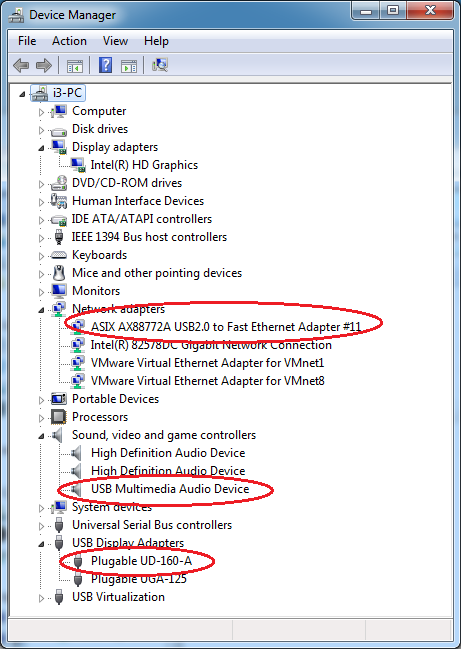This screenshot has height=649, width=461.
Task: Select the first High Definition Audio Device
Action: pos(168,453)
